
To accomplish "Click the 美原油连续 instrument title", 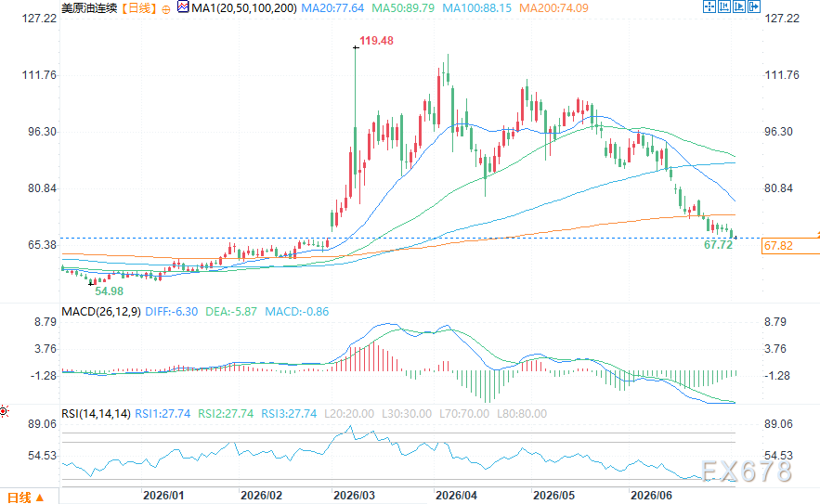I will click(89, 8).
